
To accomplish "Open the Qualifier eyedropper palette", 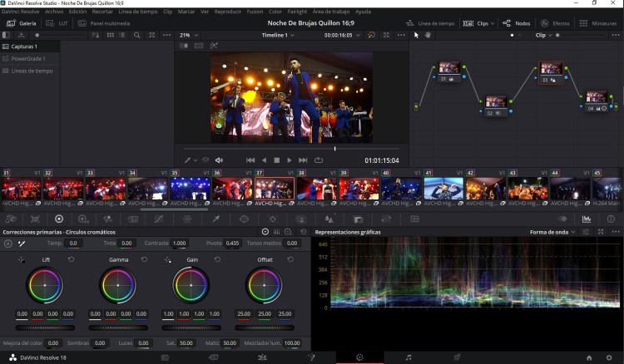I will tap(216, 219).
